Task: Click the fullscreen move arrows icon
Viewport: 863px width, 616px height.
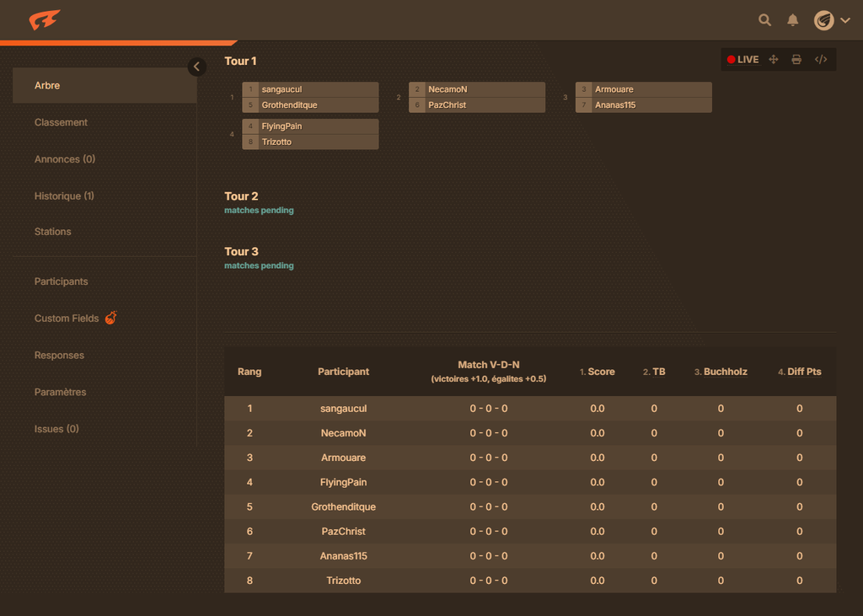Action: coord(774,60)
